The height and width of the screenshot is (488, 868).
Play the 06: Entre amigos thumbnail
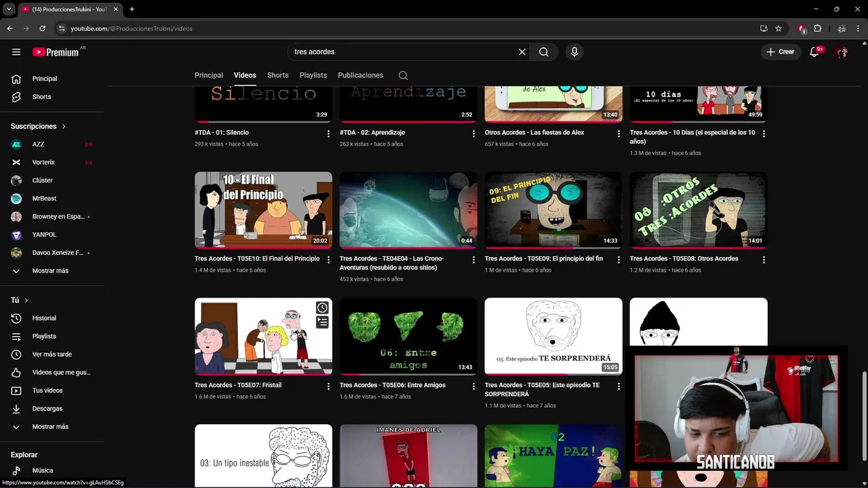[408, 336]
